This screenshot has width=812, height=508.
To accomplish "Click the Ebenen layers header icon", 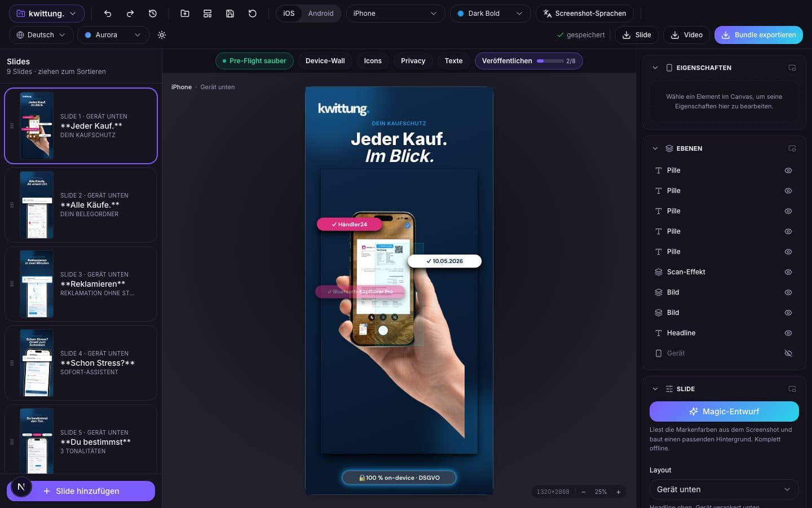I will pyautogui.click(x=669, y=148).
